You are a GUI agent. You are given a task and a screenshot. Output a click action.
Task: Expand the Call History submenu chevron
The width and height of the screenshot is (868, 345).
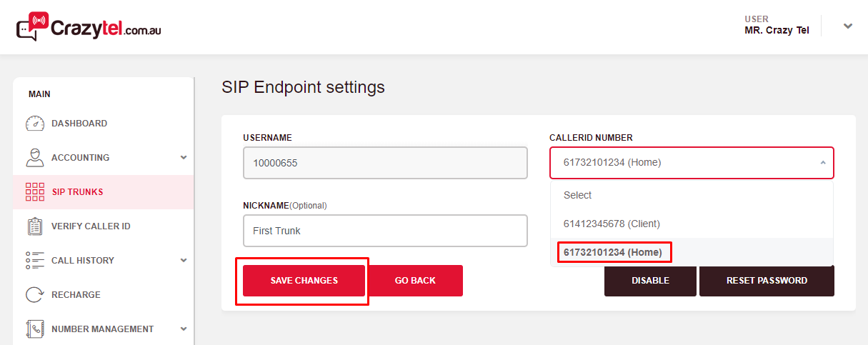(184, 261)
